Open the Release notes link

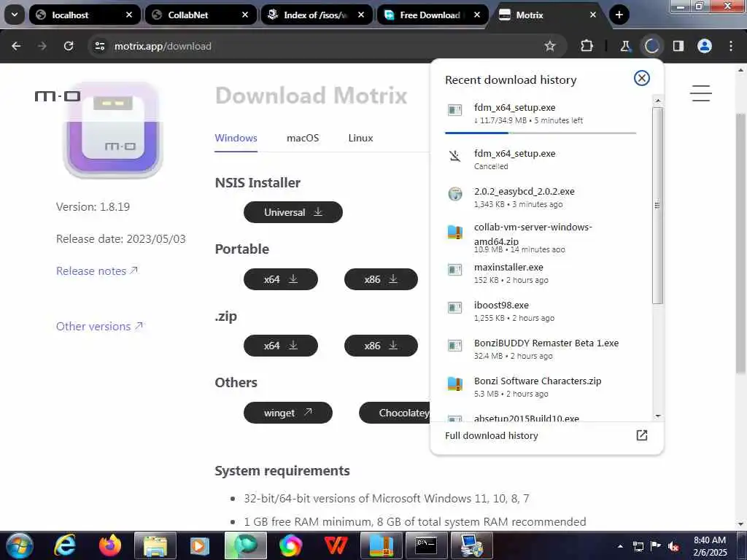(x=97, y=271)
